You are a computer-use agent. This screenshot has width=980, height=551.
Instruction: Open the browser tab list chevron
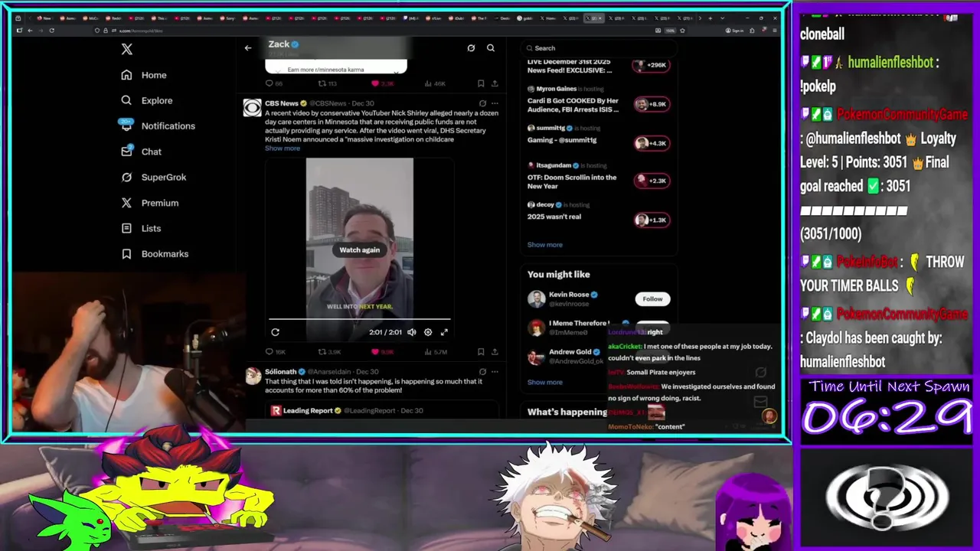click(722, 18)
